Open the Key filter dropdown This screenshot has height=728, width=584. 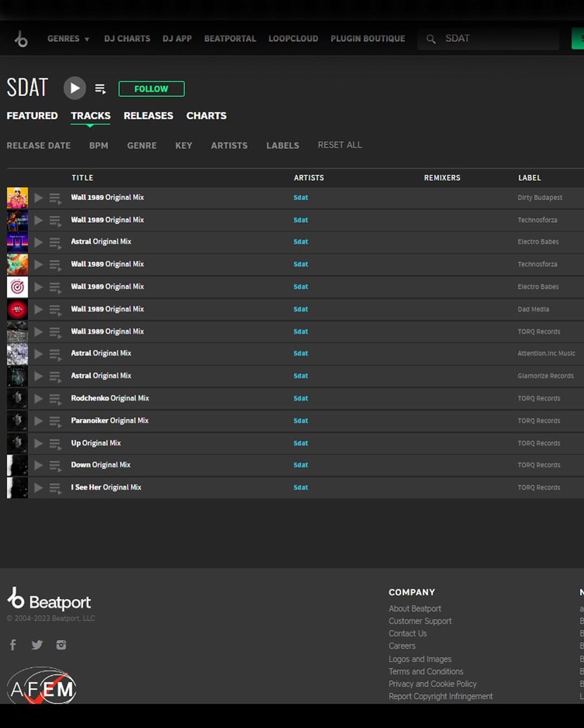(x=183, y=145)
